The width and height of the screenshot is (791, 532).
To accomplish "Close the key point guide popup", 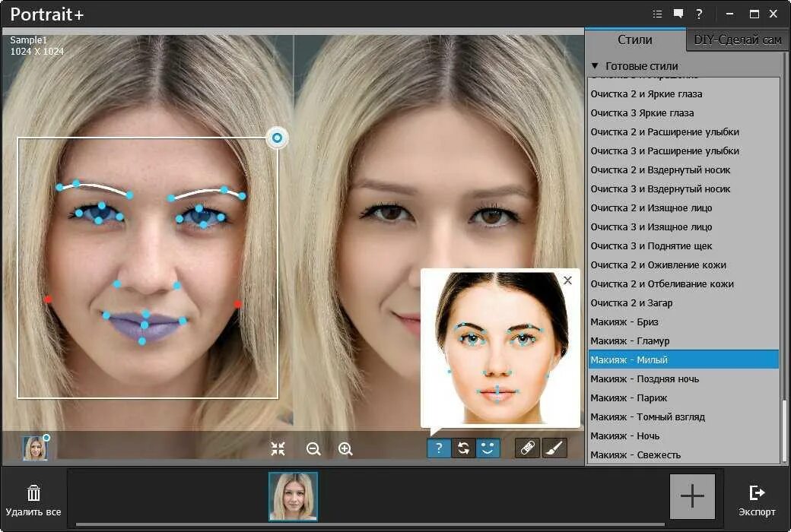I will click(x=567, y=280).
